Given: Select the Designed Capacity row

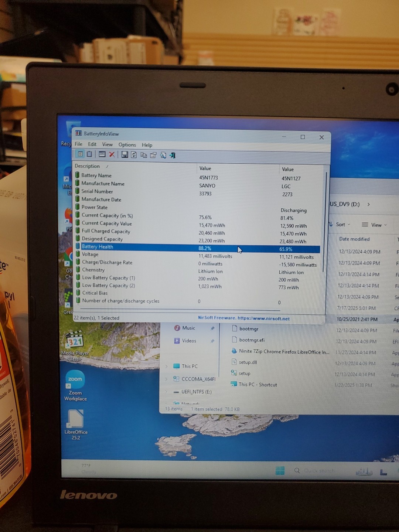Looking at the screenshot, I should (x=198, y=240).
